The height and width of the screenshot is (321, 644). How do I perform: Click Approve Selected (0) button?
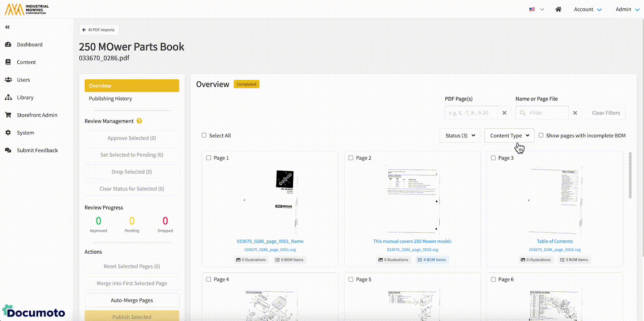[x=132, y=138]
